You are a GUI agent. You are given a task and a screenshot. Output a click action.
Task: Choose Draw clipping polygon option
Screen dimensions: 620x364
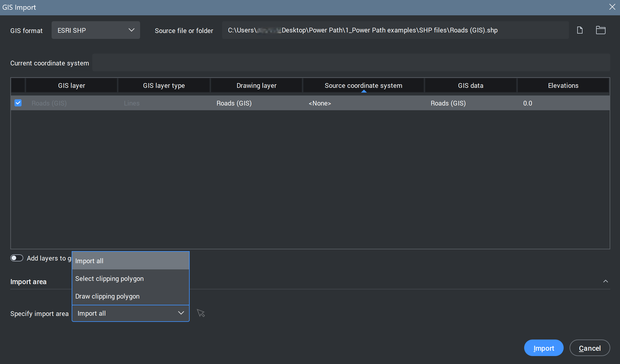coord(130,296)
